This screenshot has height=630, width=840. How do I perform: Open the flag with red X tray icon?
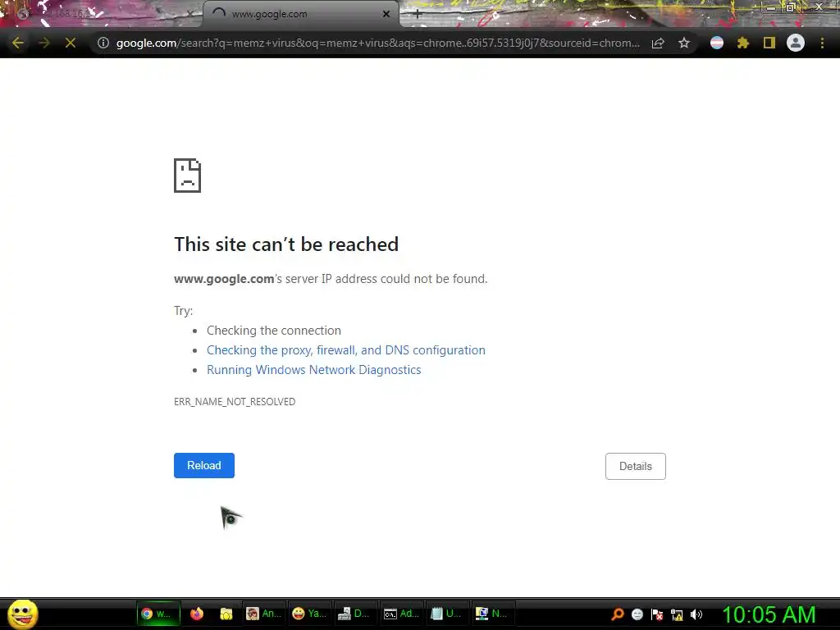pyautogui.click(x=657, y=614)
